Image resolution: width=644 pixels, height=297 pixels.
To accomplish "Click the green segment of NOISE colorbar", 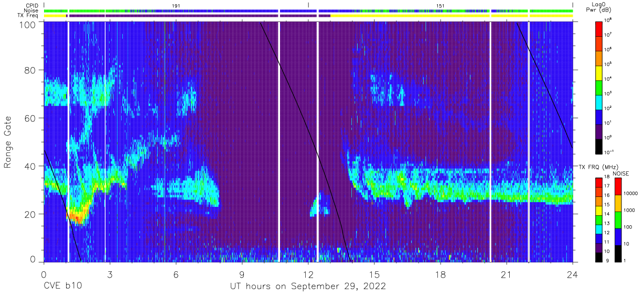I will coord(618,220).
